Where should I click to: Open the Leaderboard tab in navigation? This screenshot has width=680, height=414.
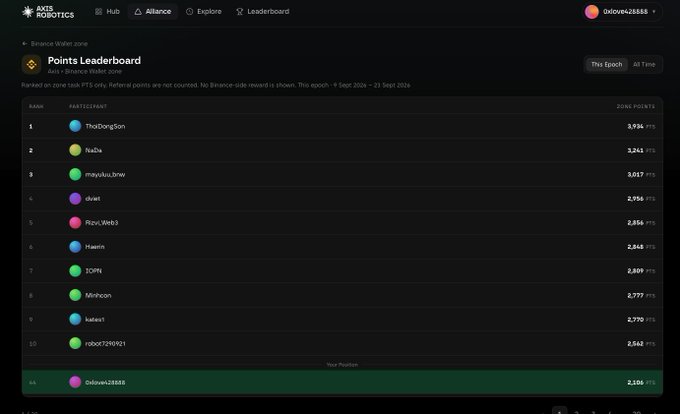262,12
